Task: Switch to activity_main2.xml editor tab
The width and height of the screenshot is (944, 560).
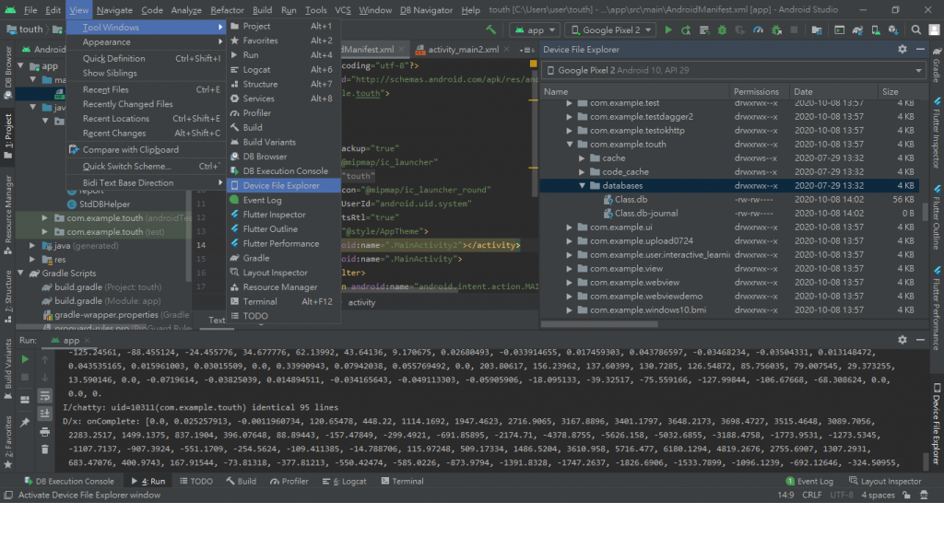Action: (x=463, y=50)
